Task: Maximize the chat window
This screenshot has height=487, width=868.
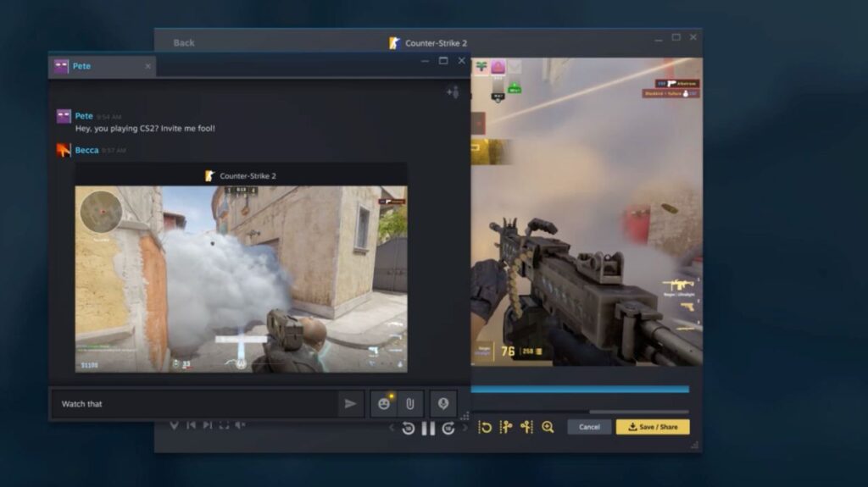Action: [x=443, y=60]
